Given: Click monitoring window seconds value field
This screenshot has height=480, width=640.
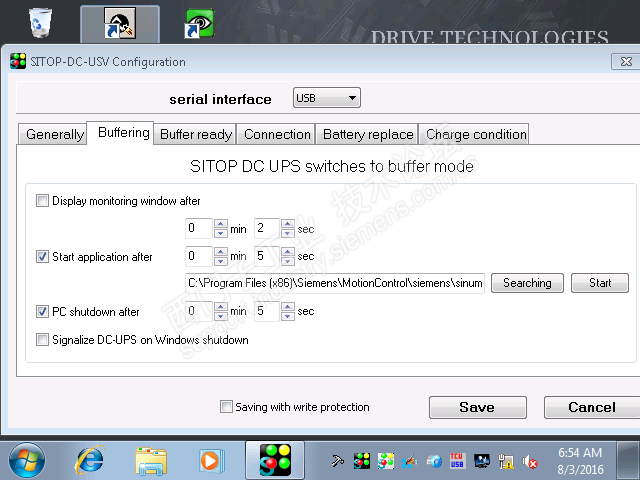Looking at the screenshot, I should click(x=267, y=228).
